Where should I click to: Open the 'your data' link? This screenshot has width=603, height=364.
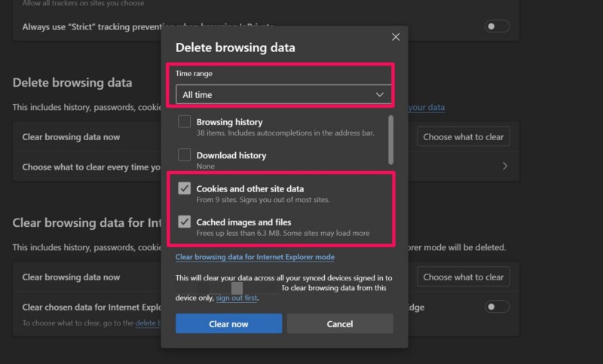pos(426,108)
